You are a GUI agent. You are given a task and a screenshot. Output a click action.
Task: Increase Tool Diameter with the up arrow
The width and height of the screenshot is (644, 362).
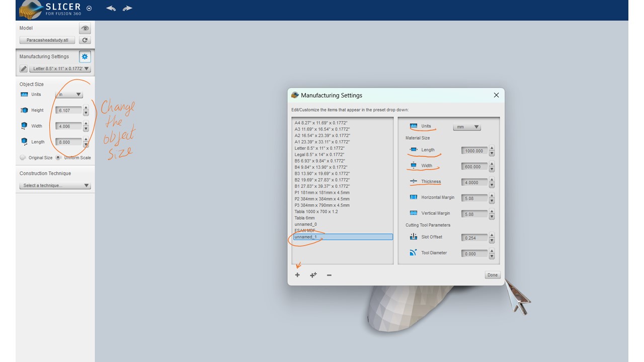coord(492,251)
